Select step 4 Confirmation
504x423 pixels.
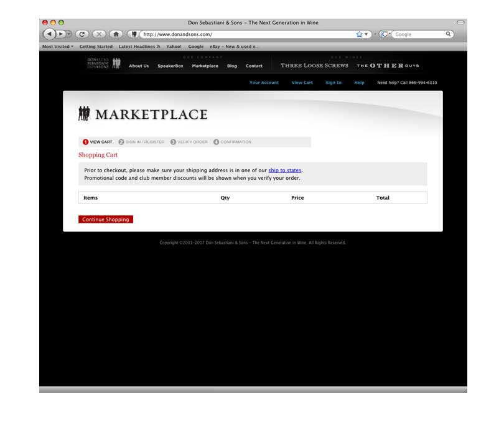pyautogui.click(x=234, y=142)
